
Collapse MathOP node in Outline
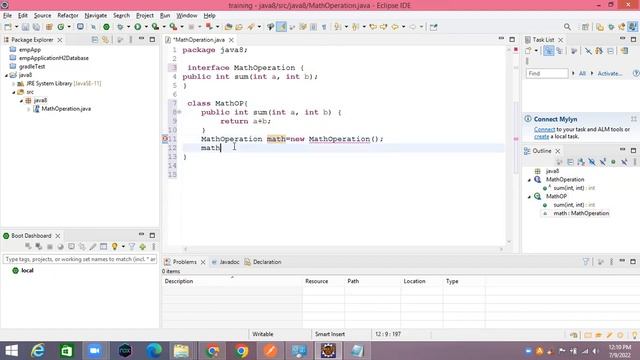pos(529,197)
